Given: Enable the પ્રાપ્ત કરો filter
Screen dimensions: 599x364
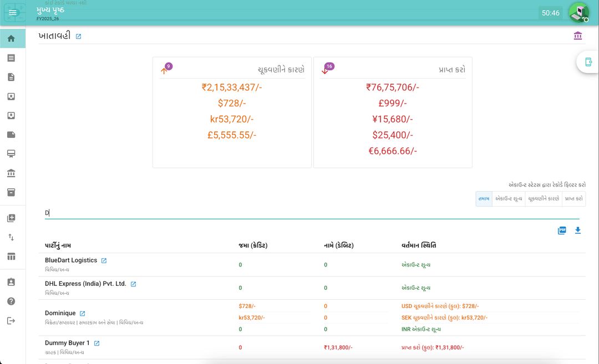Looking at the screenshot, I should [x=573, y=199].
